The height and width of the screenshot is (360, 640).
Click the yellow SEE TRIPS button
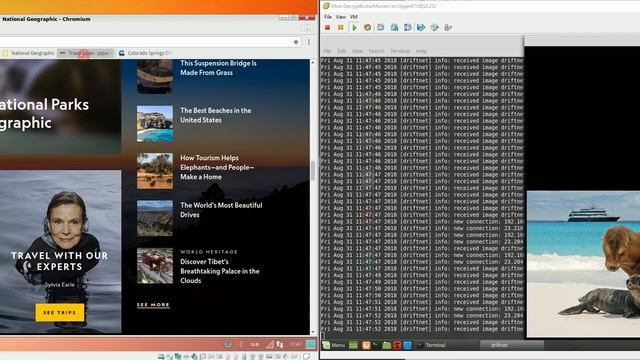point(60,312)
